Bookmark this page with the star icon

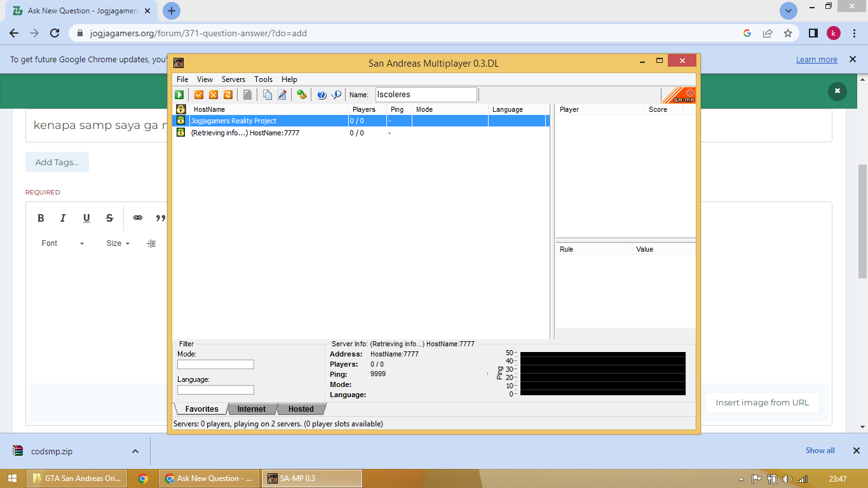(x=788, y=33)
